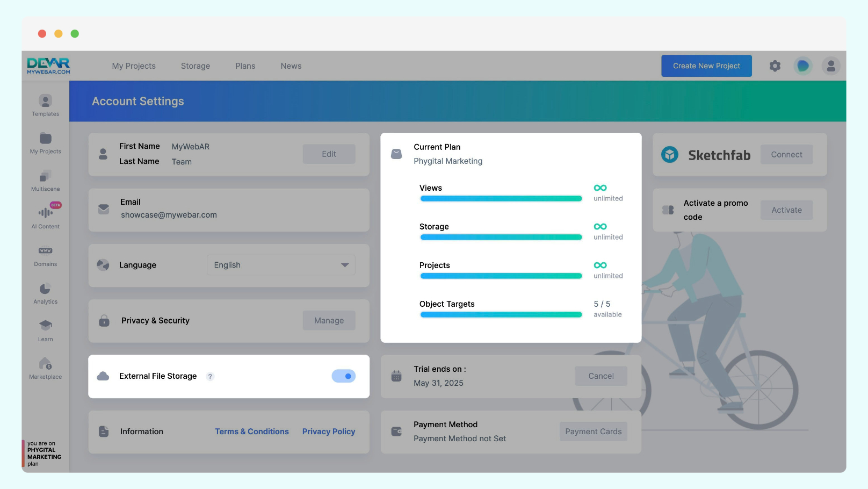Click Create New Project button
868x489 pixels.
pos(706,66)
